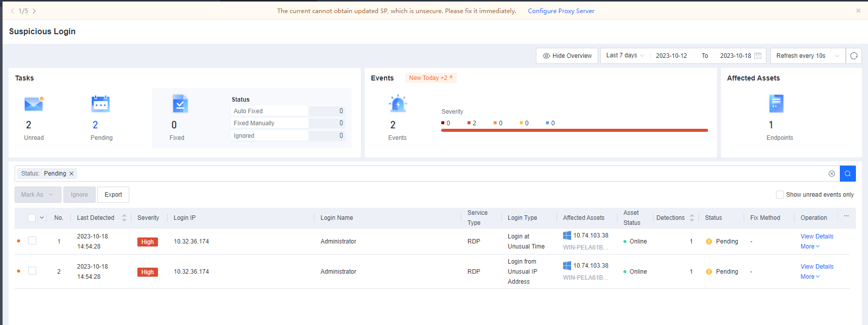Image resolution: width=868 pixels, height=325 pixels.
Task: Click the manual refresh icon button
Action: [854, 56]
